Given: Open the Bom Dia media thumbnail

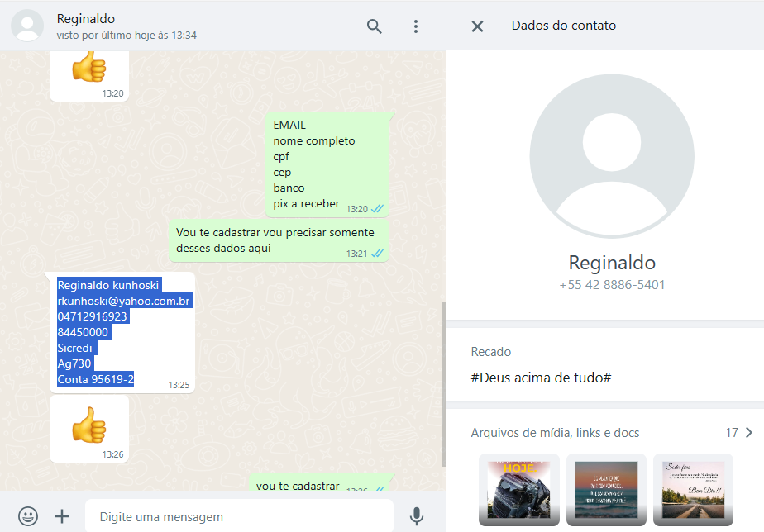Looking at the screenshot, I should pos(693,489).
